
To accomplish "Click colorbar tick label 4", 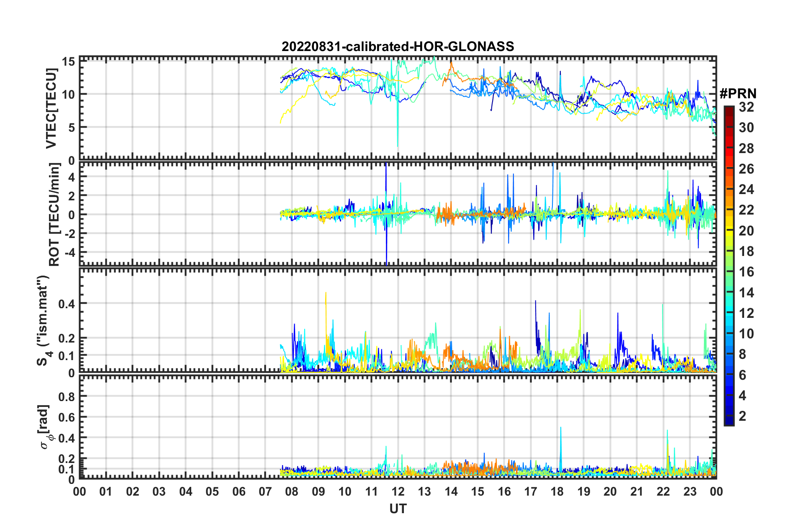I will click(x=742, y=396).
